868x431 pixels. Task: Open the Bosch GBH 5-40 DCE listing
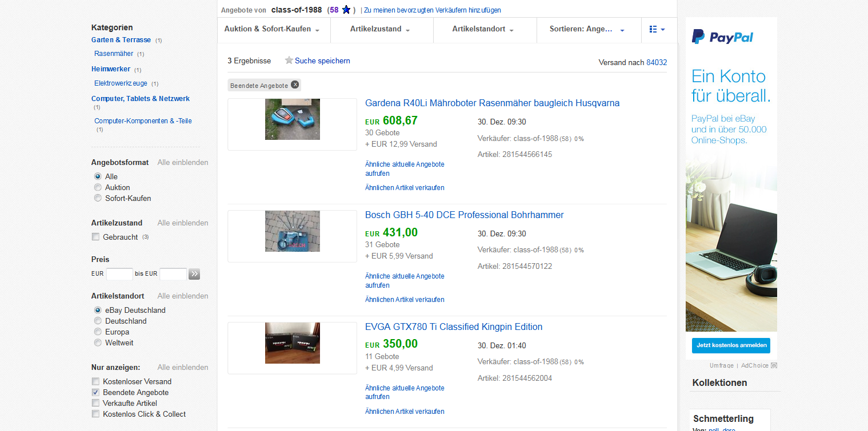[x=465, y=215]
